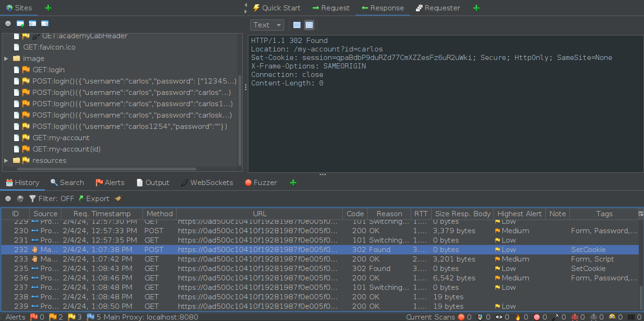
Task: Toggle the history Filter: OFF button
Action: point(51,199)
